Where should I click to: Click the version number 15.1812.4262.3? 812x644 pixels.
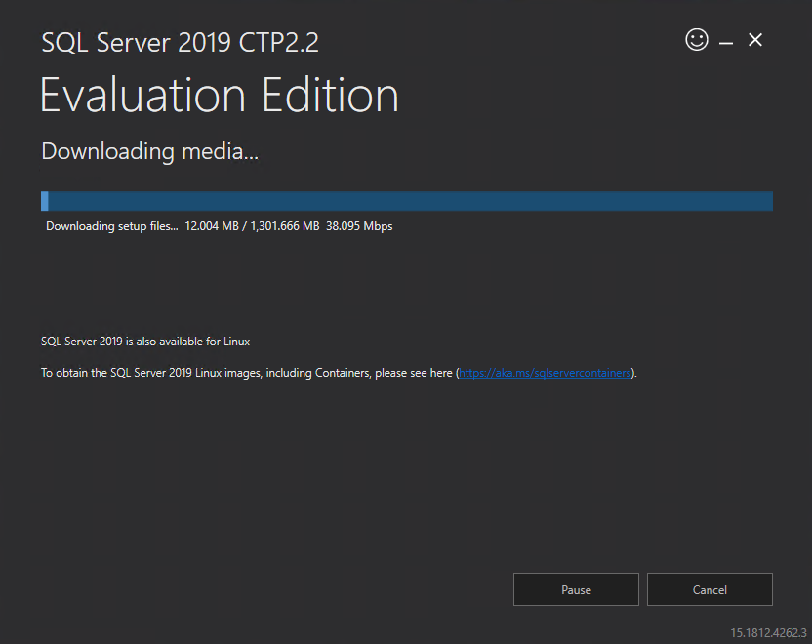[x=768, y=632]
